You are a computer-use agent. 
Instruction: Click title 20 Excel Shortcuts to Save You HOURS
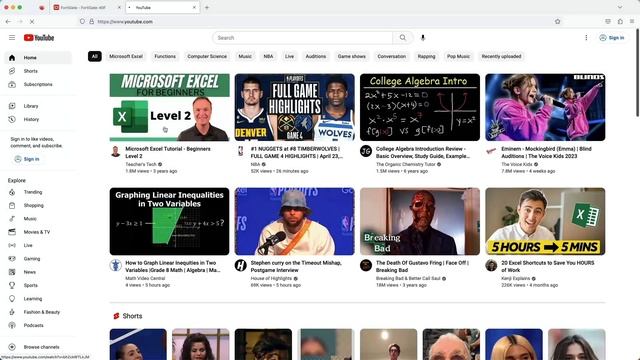tap(547, 267)
